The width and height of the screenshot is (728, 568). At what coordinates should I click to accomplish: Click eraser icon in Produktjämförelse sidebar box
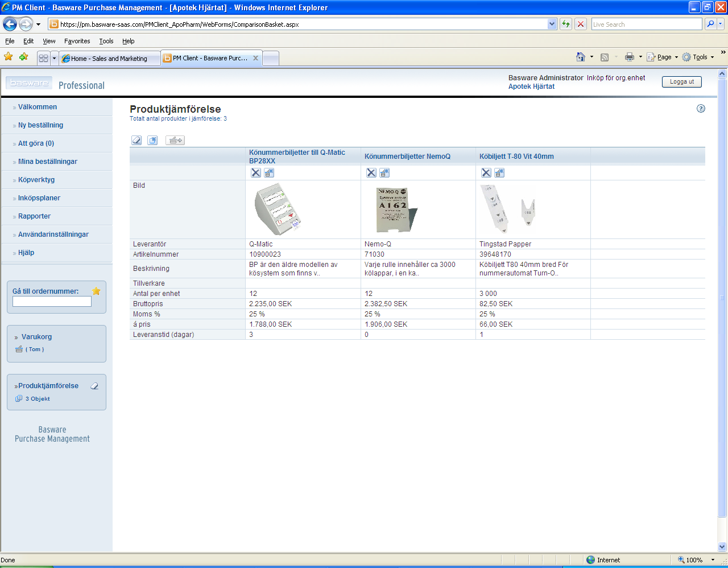tap(94, 386)
